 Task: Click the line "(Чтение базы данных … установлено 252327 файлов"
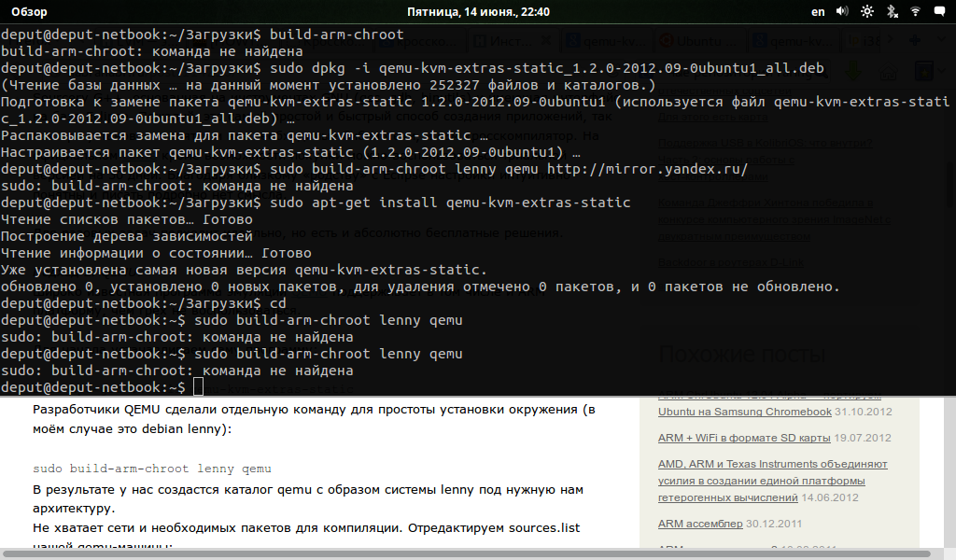[x=328, y=85]
